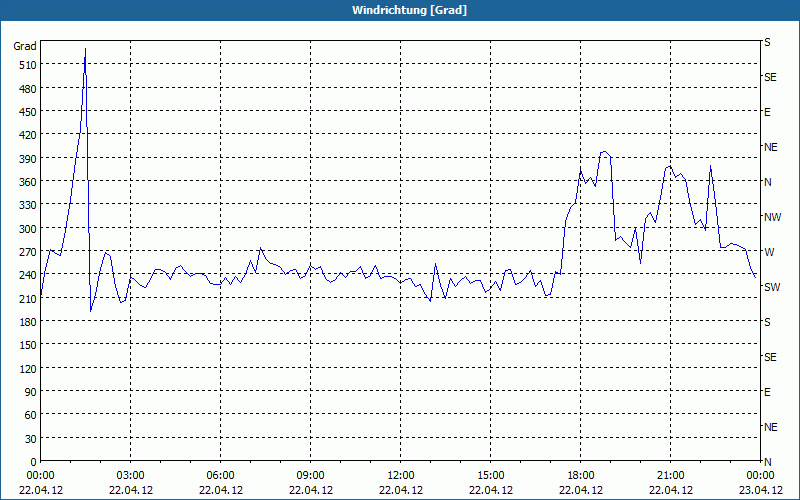Click the 30 degree axis label
This screenshot has height=500, width=800.
coord(31,439)
